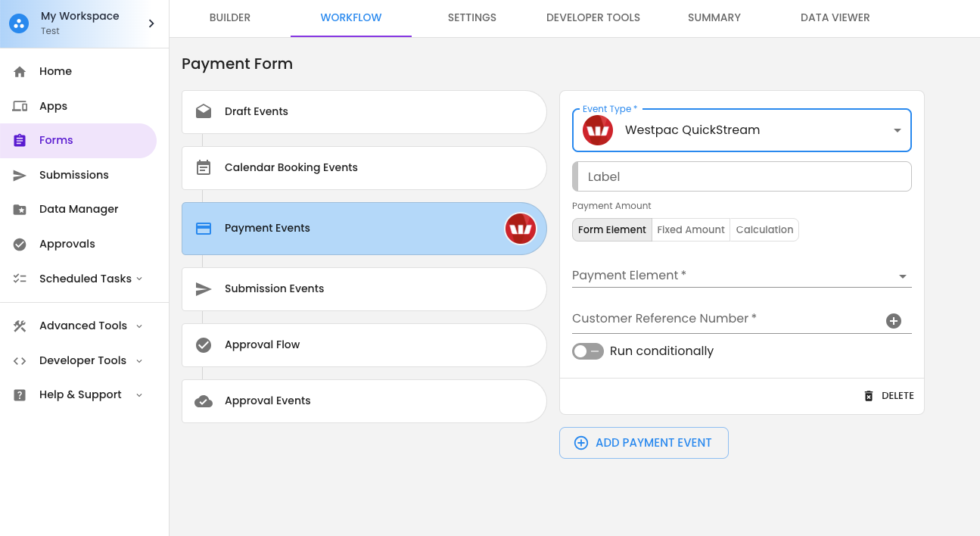Expand Advanced Tools submenu chevron
980x536 pixels.
tap(139, 326)
